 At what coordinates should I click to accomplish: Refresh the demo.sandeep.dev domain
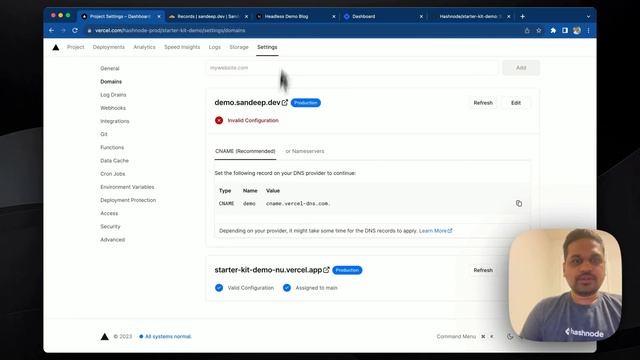tap(483, 103)
